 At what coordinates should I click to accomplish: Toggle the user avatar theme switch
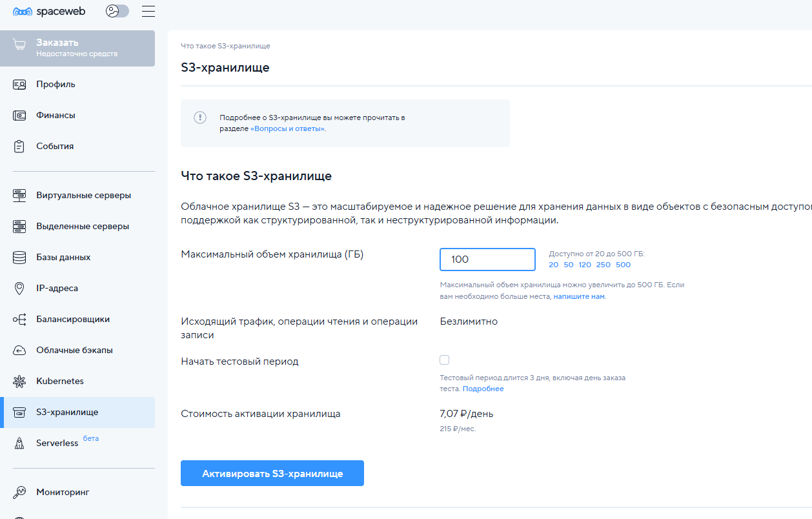[117, 11]
